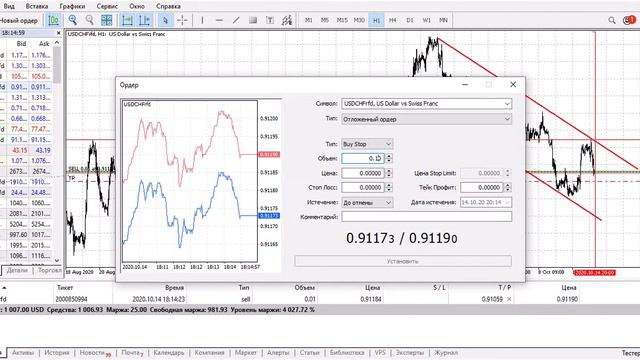Open the Вставка menu
The width and height of the screenshot is (640, 360).
coord(37,7)
